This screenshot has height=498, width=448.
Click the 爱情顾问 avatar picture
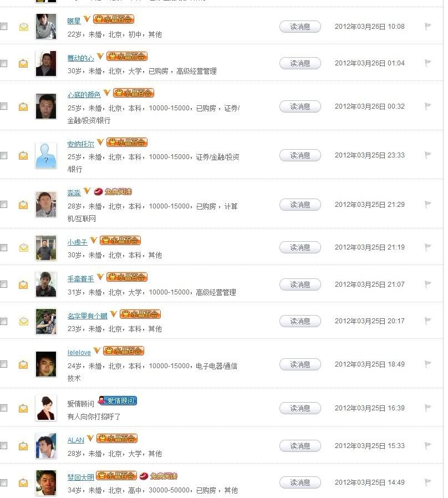coord(46,408)
